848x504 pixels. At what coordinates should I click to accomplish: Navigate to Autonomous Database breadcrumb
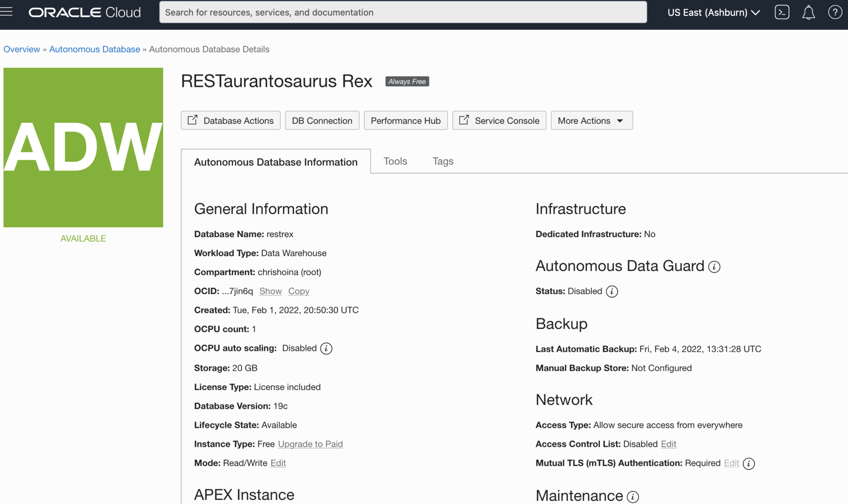point(94,49)
